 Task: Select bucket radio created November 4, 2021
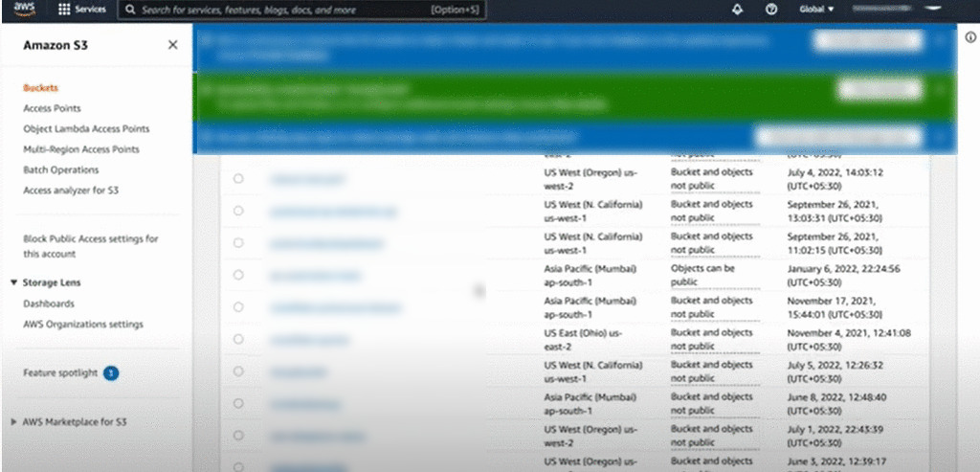coord(238,339)
